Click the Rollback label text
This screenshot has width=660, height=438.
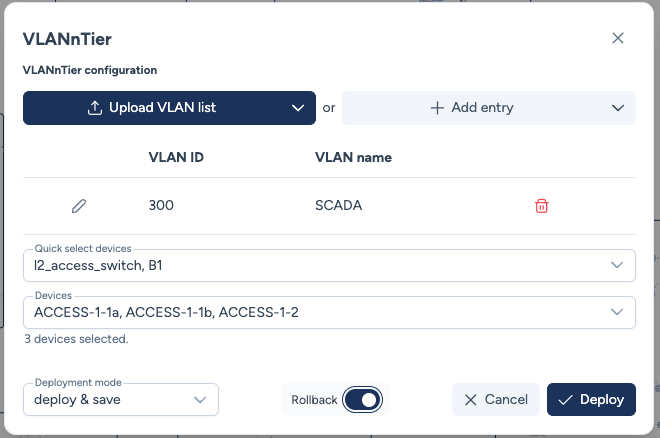[312, 400]
